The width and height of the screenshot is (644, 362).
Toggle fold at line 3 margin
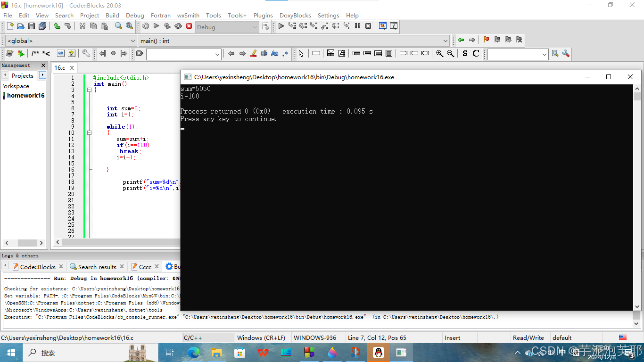click(89, 90)
